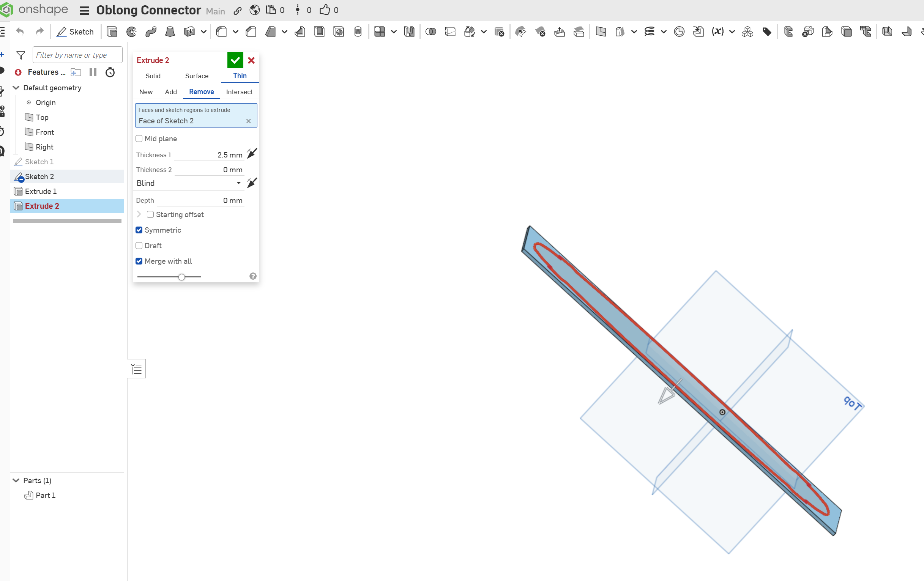Screen dimensions: 924x581
Task: Uncheck the Symmetric checkbox
Action: tap(139, 230)
